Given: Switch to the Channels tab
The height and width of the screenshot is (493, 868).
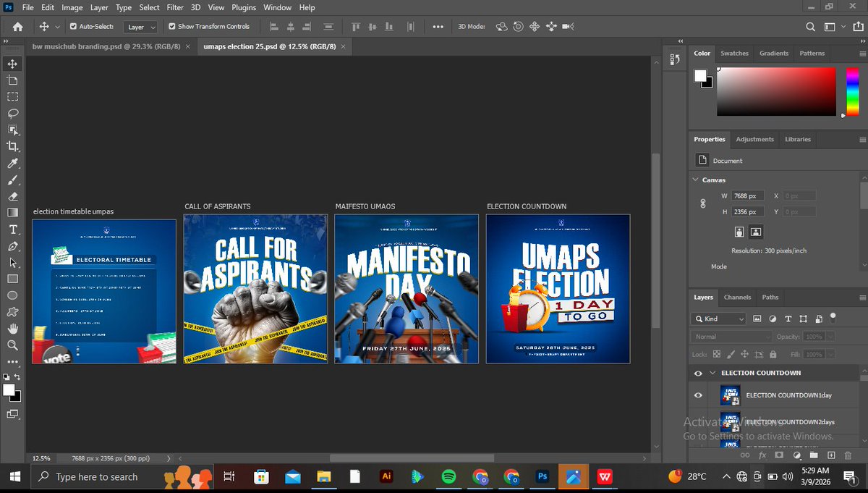Looking at the screenshot, I should point(737,297).
